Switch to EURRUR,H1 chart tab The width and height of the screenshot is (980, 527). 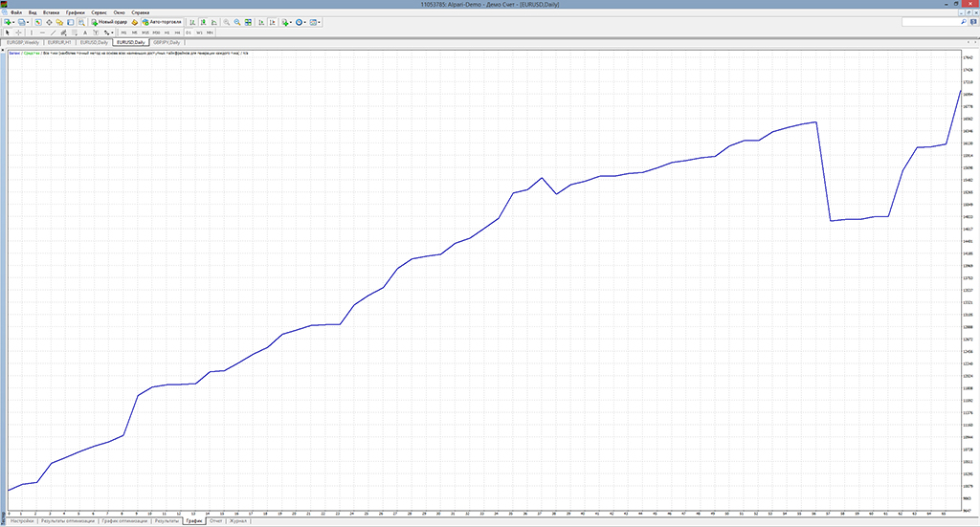59,42
